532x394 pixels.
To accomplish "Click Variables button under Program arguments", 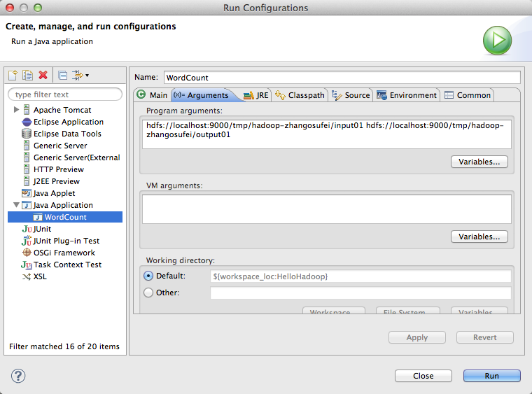I will [x=479, y=162].
